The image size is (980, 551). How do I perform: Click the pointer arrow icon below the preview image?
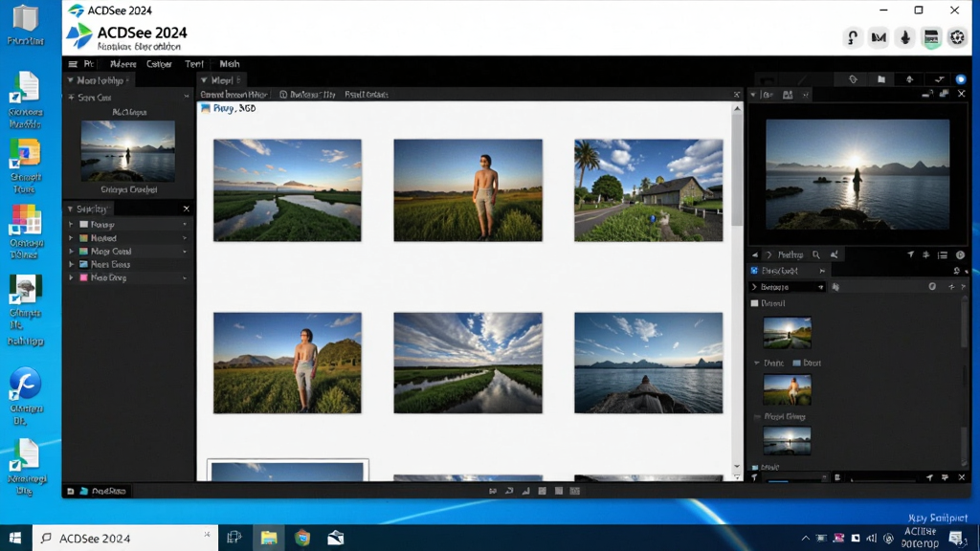911,254
